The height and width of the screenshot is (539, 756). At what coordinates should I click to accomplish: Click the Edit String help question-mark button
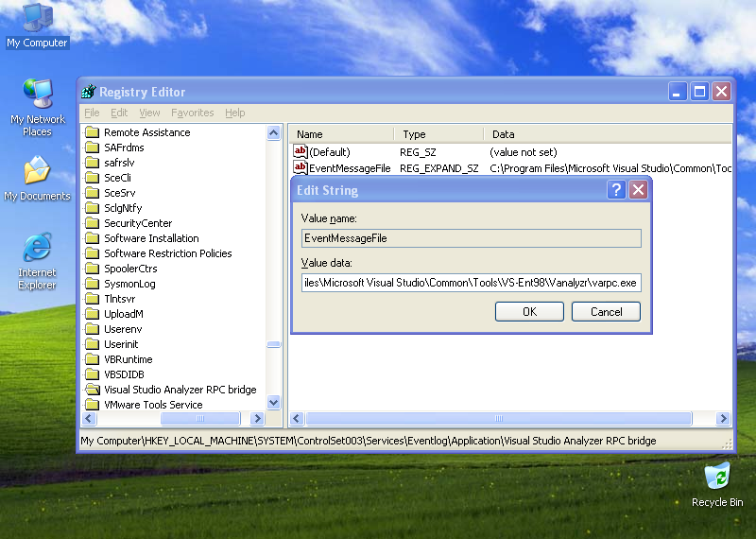616,190
